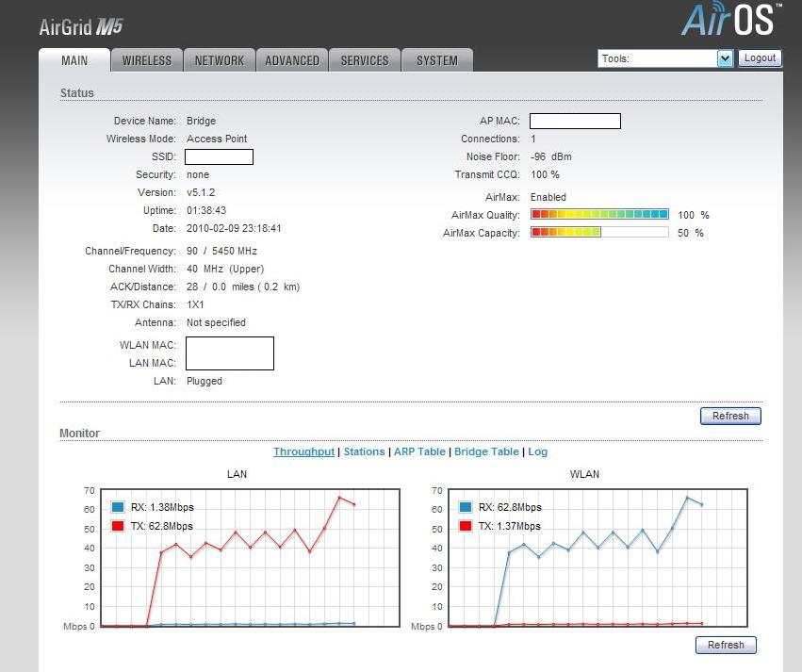Click the redacted AP MAC field
This screenshot has height=672, width=802.
click(x=575, y=121)
